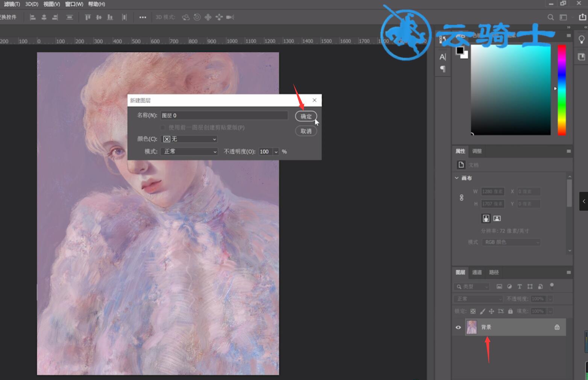Click 确定 button in New Layer dialog
Image resolution: width=588 pixels, height=380 pixels.
tap(306, 116)
